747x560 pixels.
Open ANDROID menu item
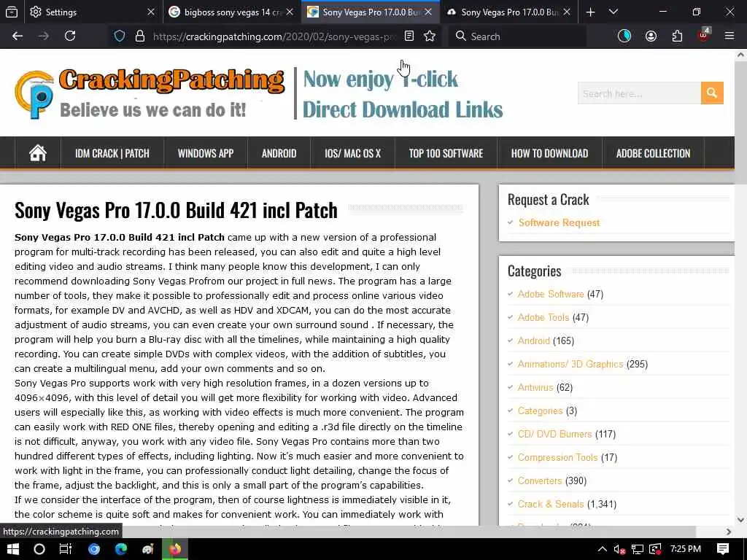click(x=279, y=153)
